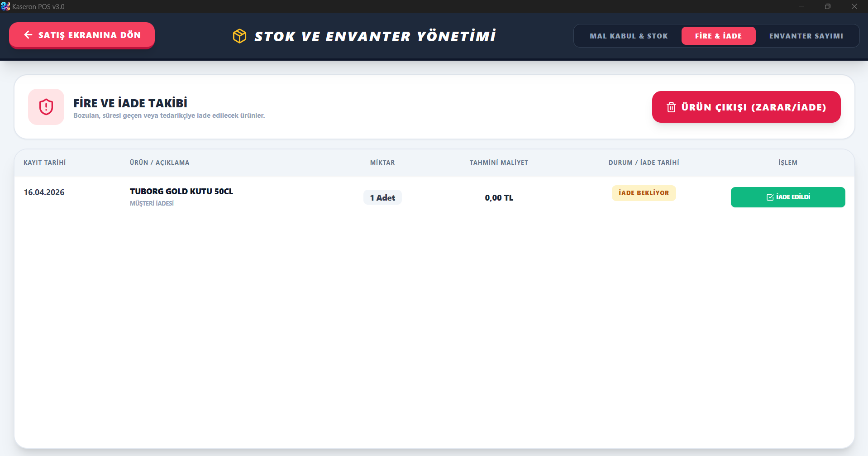Click the TAHMİNİ MALİYET column header
Image resolution: width=868 pixels, height=456 pixels.
coord(499,163)
